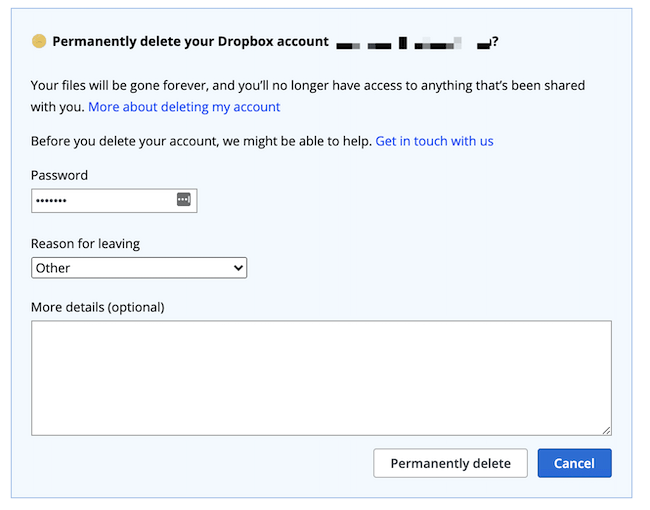Screen dimensions: 650x510
Task: Click the 'Reason for leaving' label
Action: 85,244
